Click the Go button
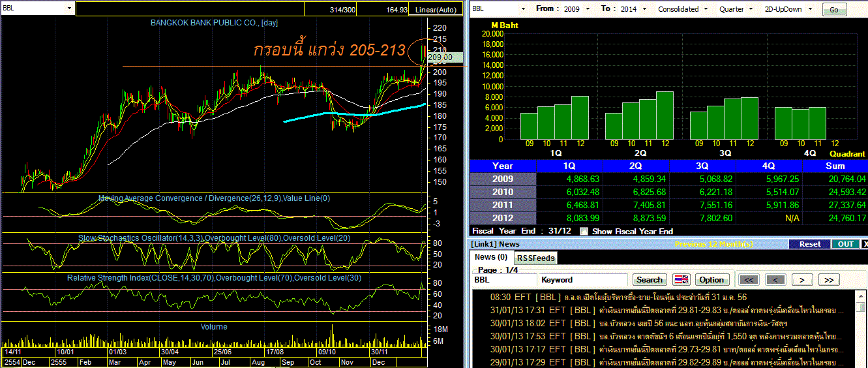This screenshot has height=368, width=868. pos(834,10)
